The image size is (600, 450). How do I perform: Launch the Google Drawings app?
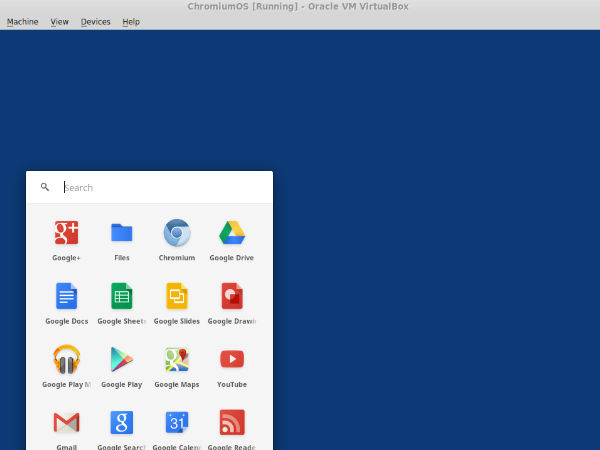[x=232, y=296]
